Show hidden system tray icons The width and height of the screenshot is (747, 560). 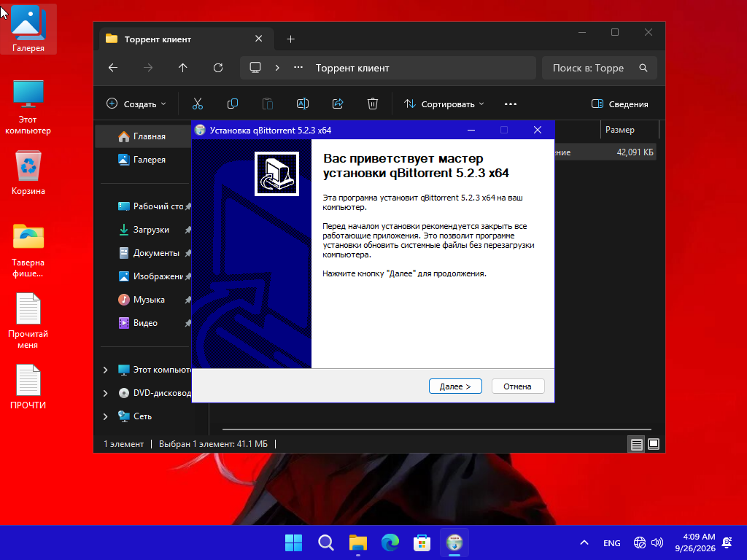tap(584, 542)
